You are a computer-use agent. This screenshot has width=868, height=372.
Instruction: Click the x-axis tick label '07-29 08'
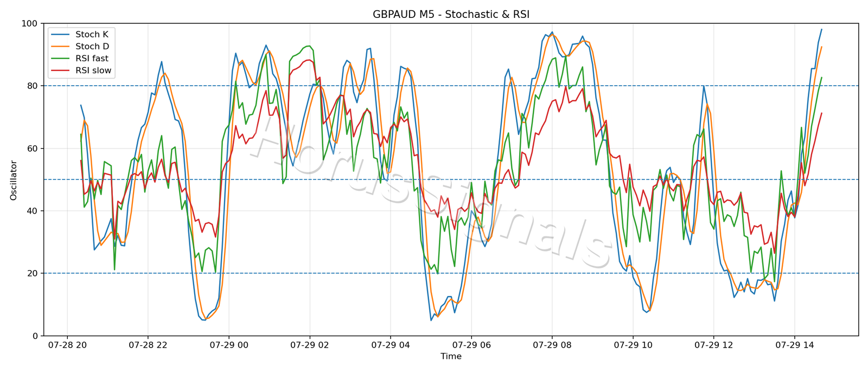click(x=552, y=345)
